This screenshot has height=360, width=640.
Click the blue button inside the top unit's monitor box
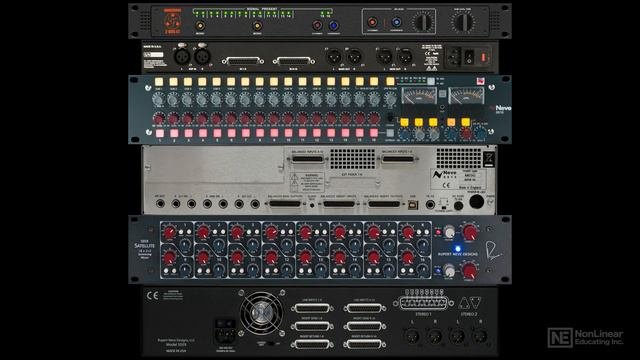click(396, 22)
